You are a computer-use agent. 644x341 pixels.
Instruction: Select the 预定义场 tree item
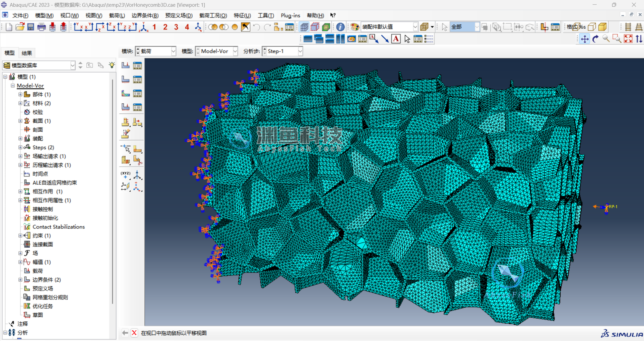tap(43, 289)
